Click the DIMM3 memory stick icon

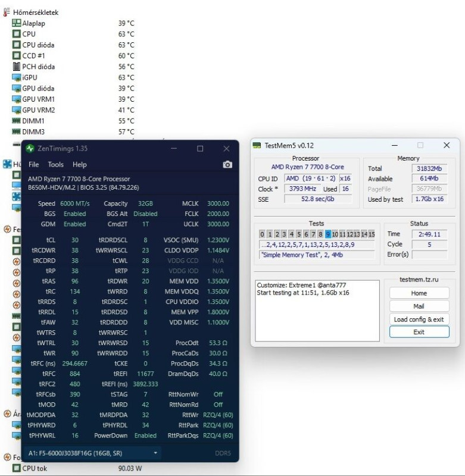click(x=17, y=131)
